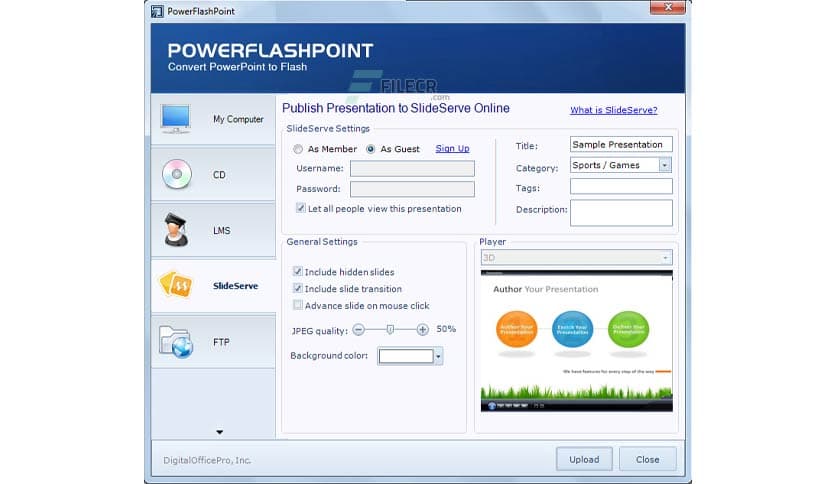Close the PowerFlashPoint window

pos(668,7)
